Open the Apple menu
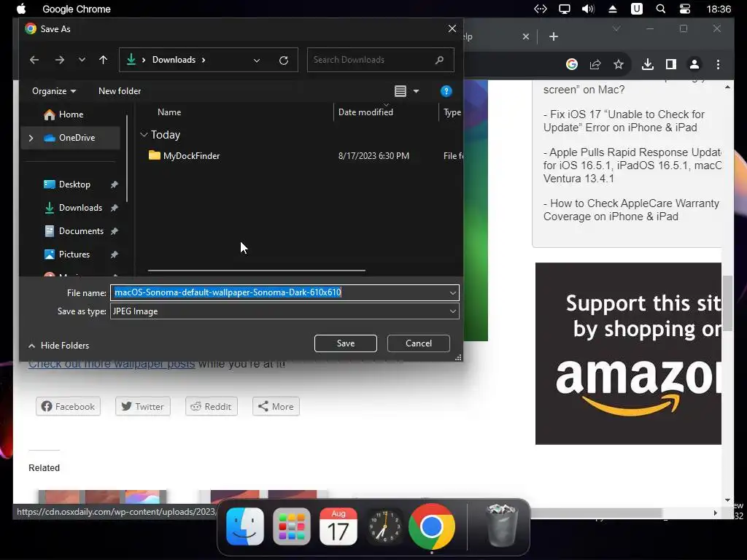This screenshot has width=747, height=560. click(x=21, y=9)
